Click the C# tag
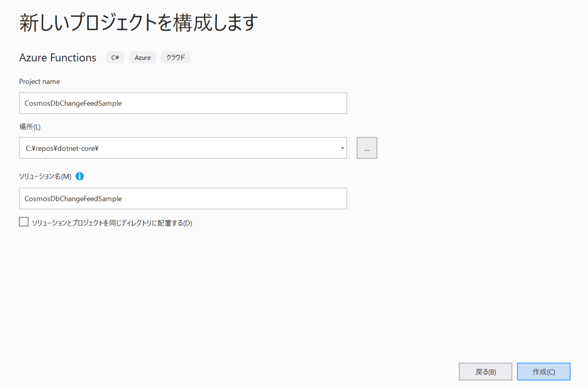 click(115, 57)
